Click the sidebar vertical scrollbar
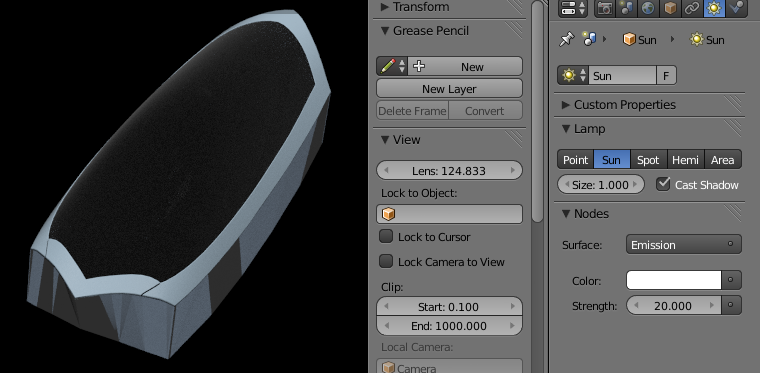 (537, 111)
